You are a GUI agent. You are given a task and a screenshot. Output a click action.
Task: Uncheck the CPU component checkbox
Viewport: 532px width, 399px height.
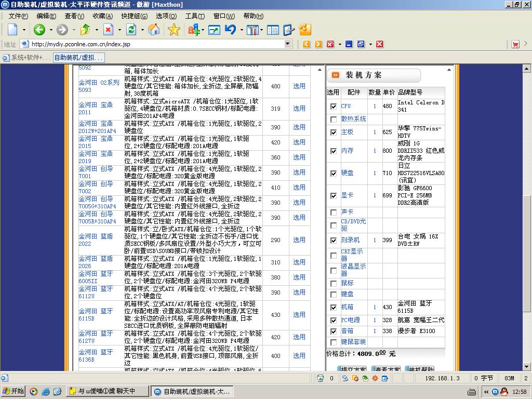click(x=334, y=107)
